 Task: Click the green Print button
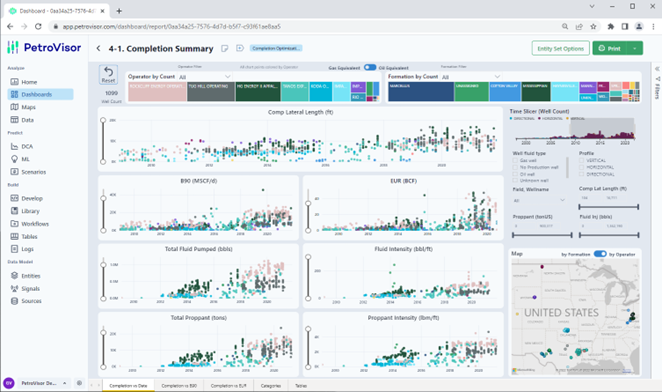coord(610,48)
